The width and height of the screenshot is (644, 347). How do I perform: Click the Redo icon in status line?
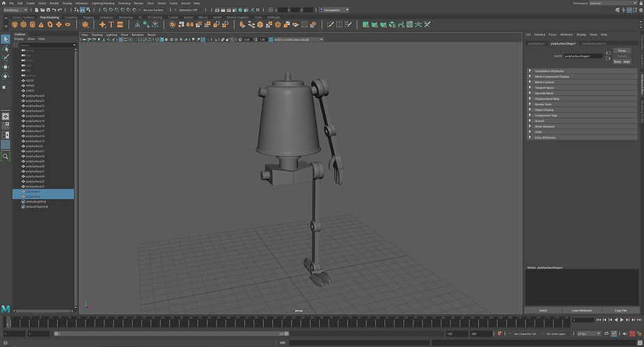pyautogui.click(x=60, y=10)
